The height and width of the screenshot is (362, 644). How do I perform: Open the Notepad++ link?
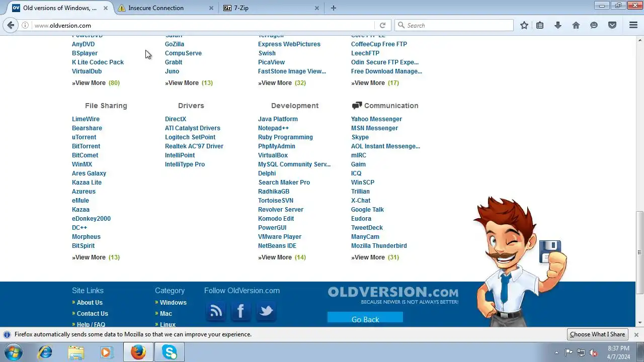pos(273,128)
